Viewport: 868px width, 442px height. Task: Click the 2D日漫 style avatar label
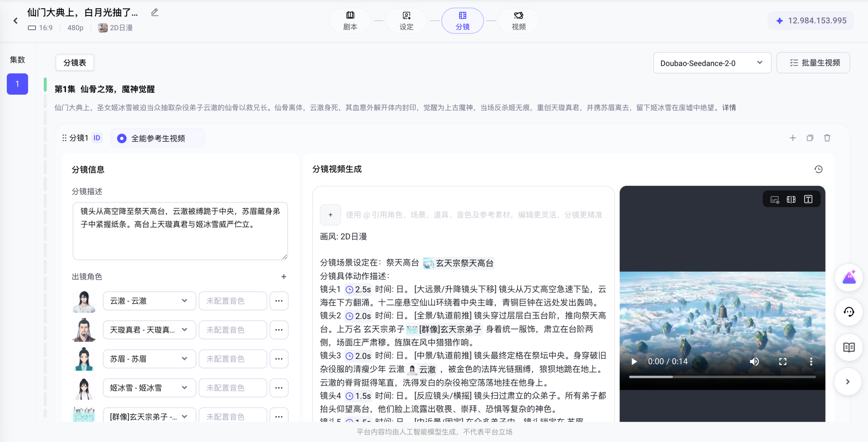[x=115, y=28]
